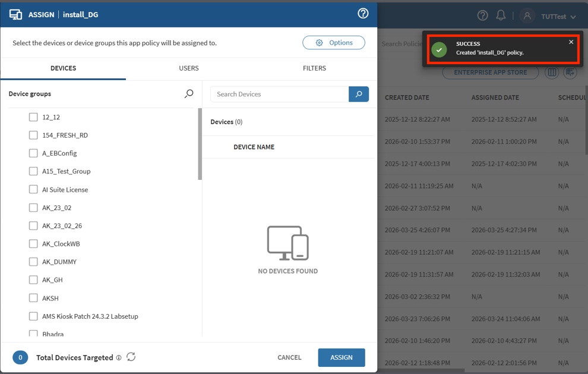Click Cancel to close the dialog
The height and width of the screenshot is (374, 588).
click(x=289, y=357)
